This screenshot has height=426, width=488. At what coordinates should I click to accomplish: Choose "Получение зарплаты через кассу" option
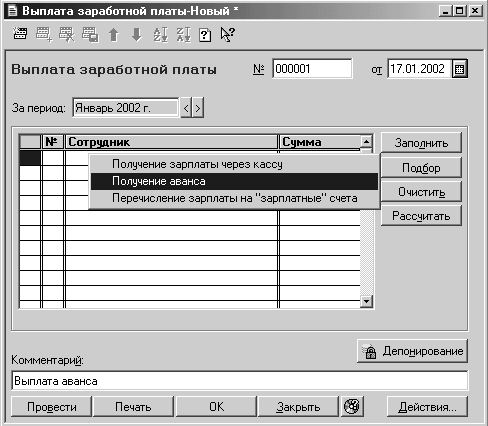(x=234, y=164)
